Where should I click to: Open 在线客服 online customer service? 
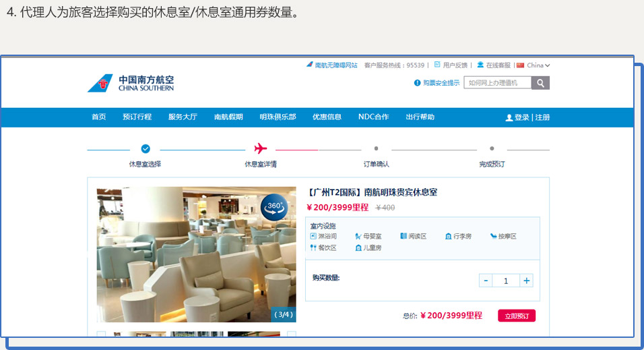tap(498, 65)
